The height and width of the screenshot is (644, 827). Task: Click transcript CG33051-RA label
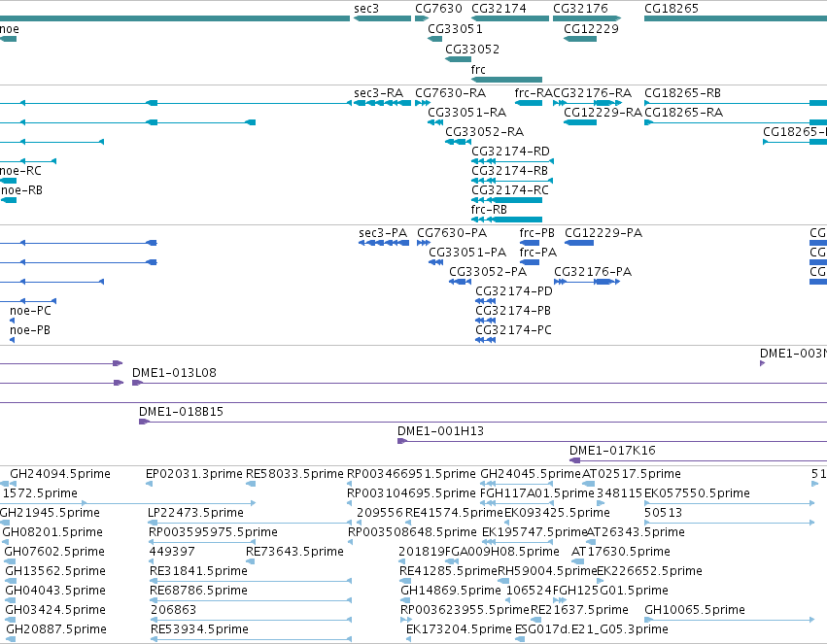point(466,113)
